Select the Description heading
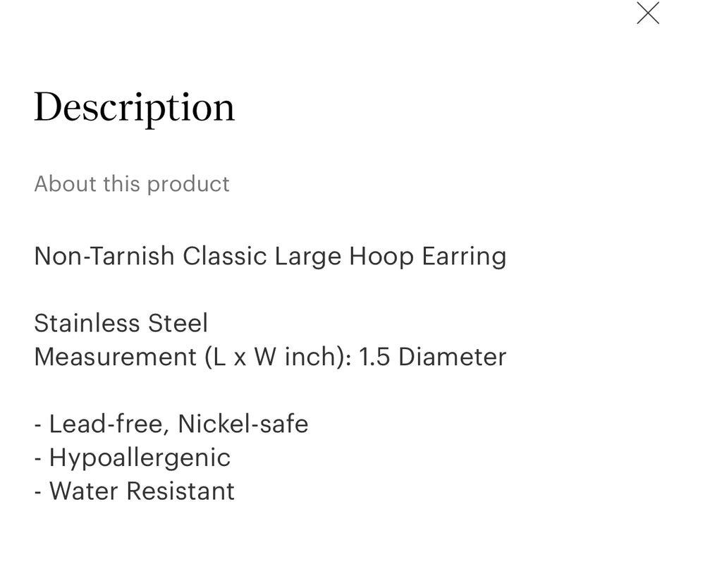Screen dimensions: 722x588 click(x=134, y=106)
